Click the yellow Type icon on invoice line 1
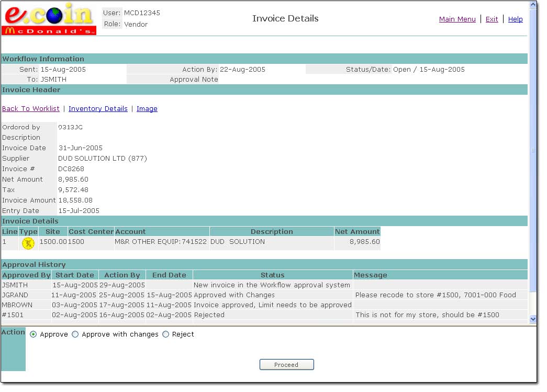Viewport: 547px width, 392px height. (28, 243)
